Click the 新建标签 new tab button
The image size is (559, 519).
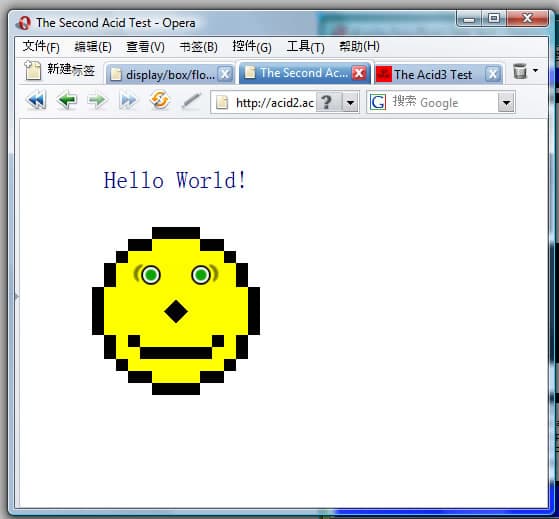pyautogui.click(x=60, y=70)
